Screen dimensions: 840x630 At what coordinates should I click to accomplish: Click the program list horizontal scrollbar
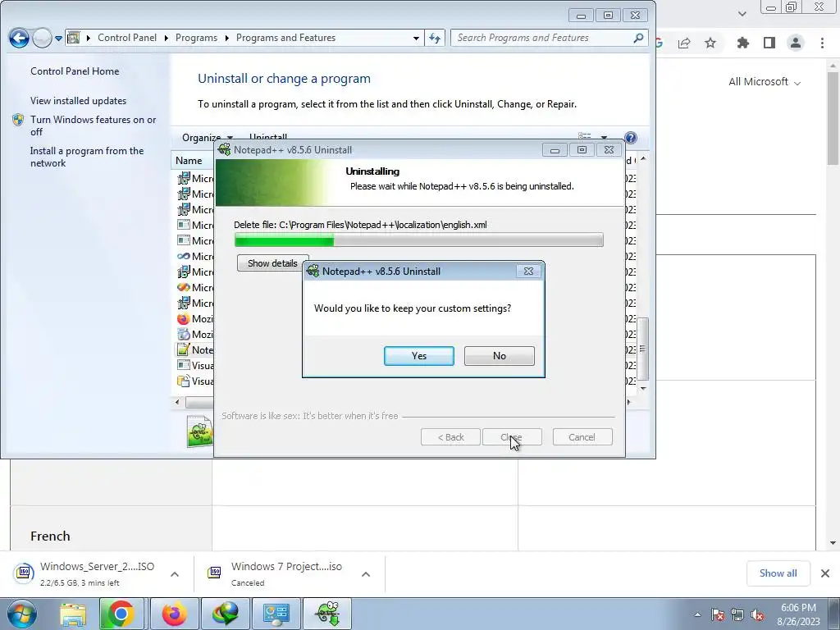199,402
